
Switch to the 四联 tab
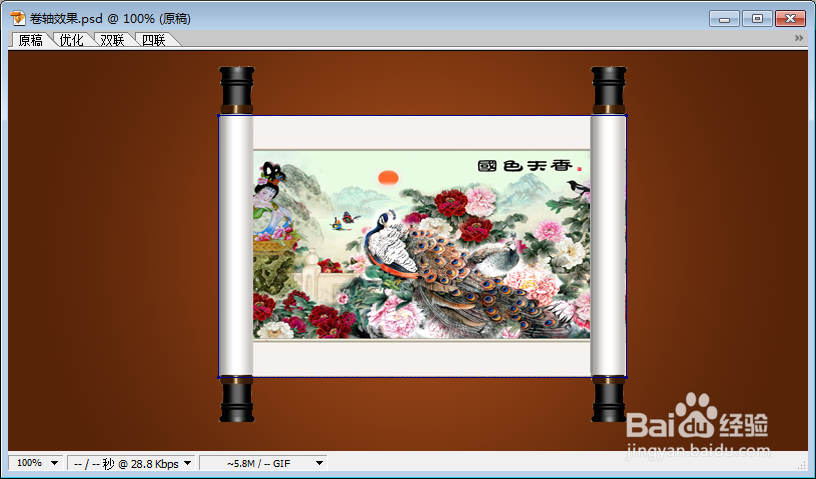pyautogui.click(x=154, y=40)
